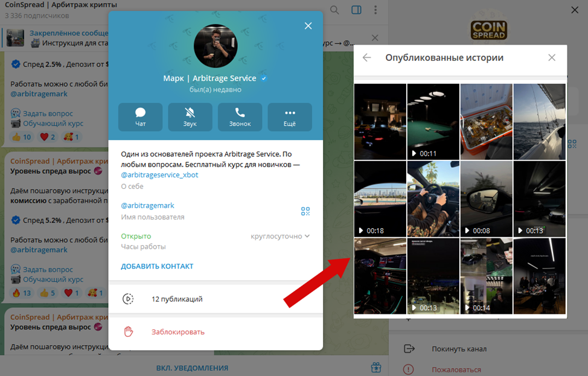Image resolution: width=588 pixels, height=376 pixels.
Task: Click the thumbs up 5 reaction
Action: [x=48, y=293]
